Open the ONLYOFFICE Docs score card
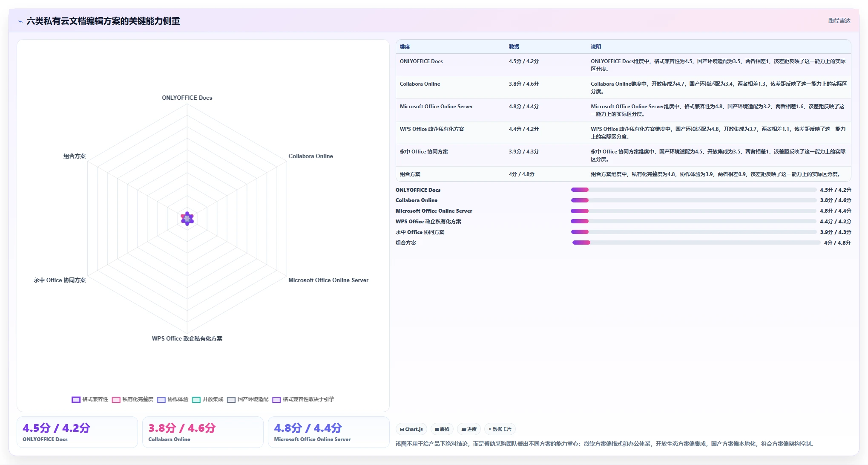Image resolution: width=868 pixels, height=465 pixels. 77,432
